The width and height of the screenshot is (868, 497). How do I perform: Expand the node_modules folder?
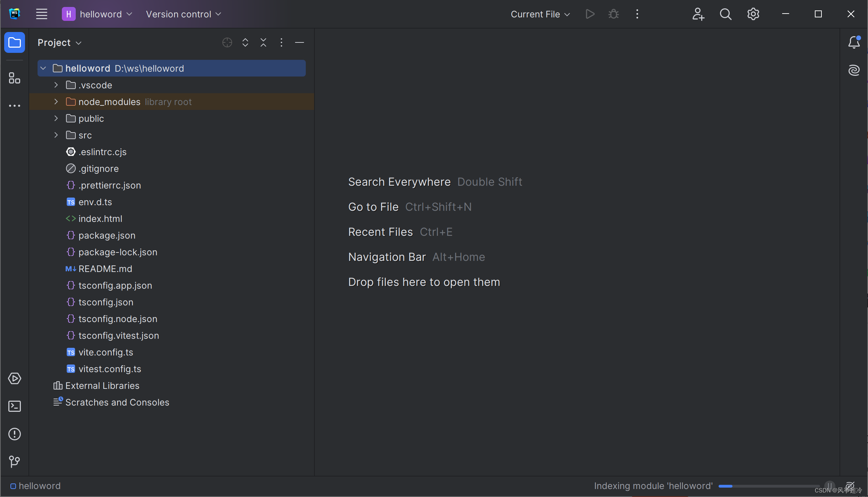coord(56,102)
